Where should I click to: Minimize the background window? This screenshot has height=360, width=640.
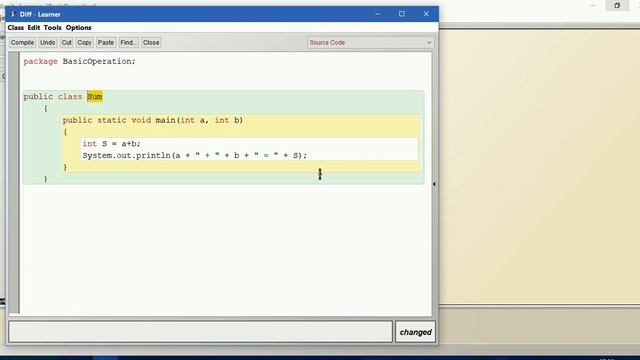coord(593,6)
